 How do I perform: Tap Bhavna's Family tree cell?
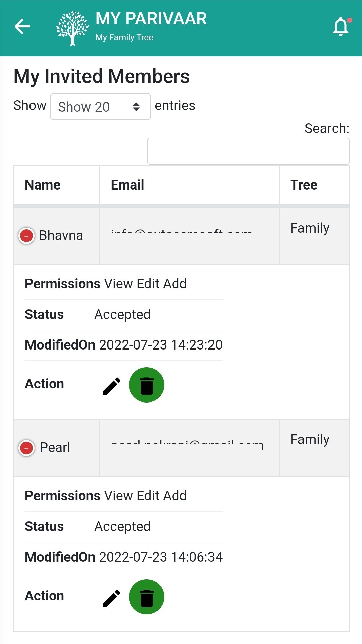310,228
